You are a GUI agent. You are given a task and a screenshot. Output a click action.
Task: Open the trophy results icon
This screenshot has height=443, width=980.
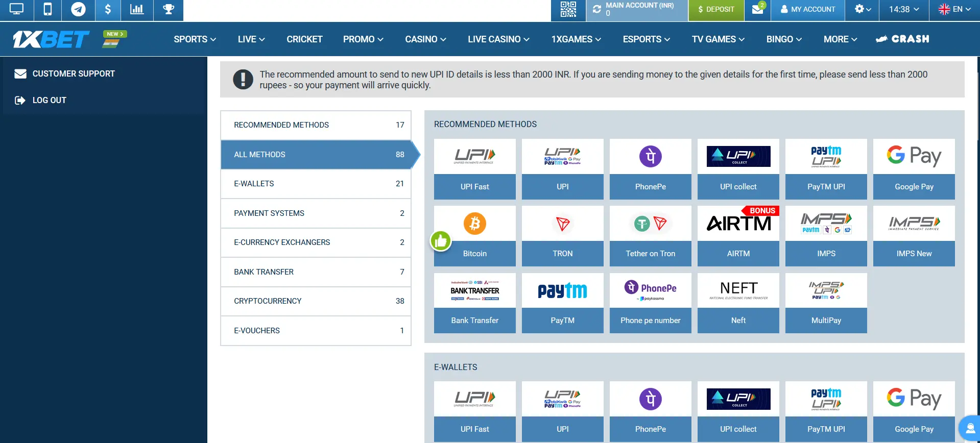tap(169, 10)
